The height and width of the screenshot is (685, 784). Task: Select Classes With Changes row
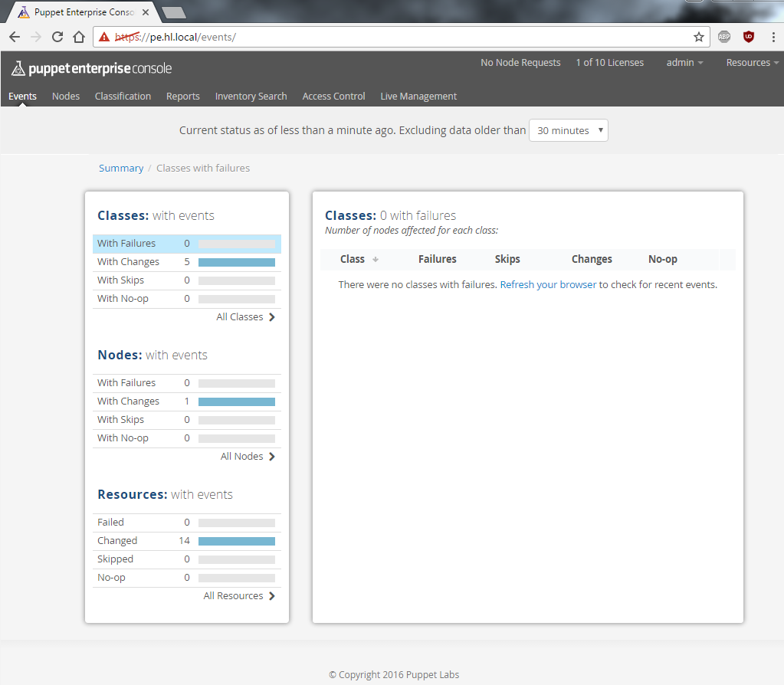click(x=187, y=262)
